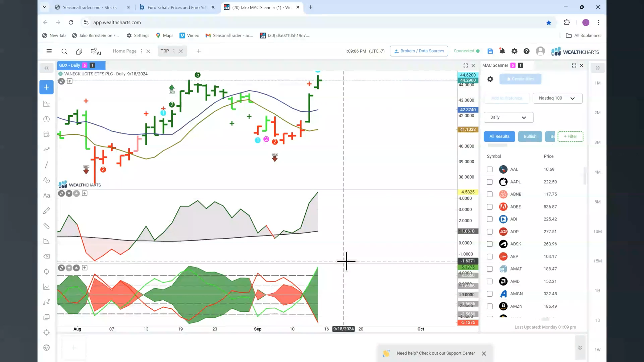Open the Vimeo bookmark
The height and width of the screenshot is (362, 644).
click(190, 36)
